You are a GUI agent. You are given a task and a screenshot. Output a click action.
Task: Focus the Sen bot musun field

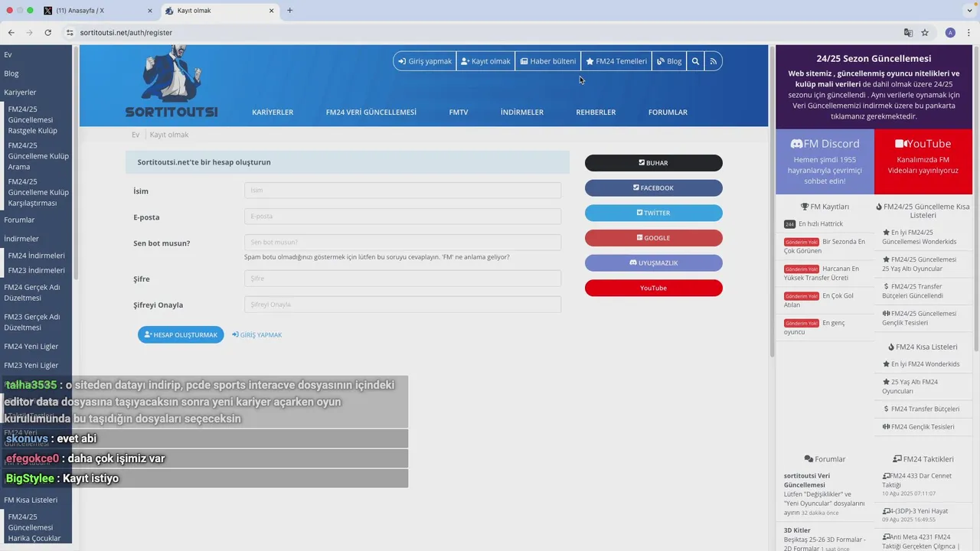[403, 243]
